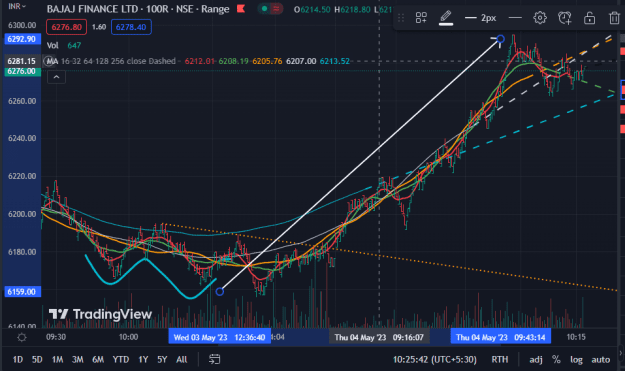Click the orange 6205.76 MA value
625x371 pixels.
point(267,61)
